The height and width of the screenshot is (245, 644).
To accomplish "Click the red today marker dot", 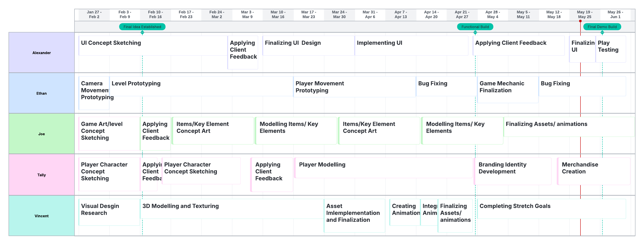I will click(x=580, y=21).
